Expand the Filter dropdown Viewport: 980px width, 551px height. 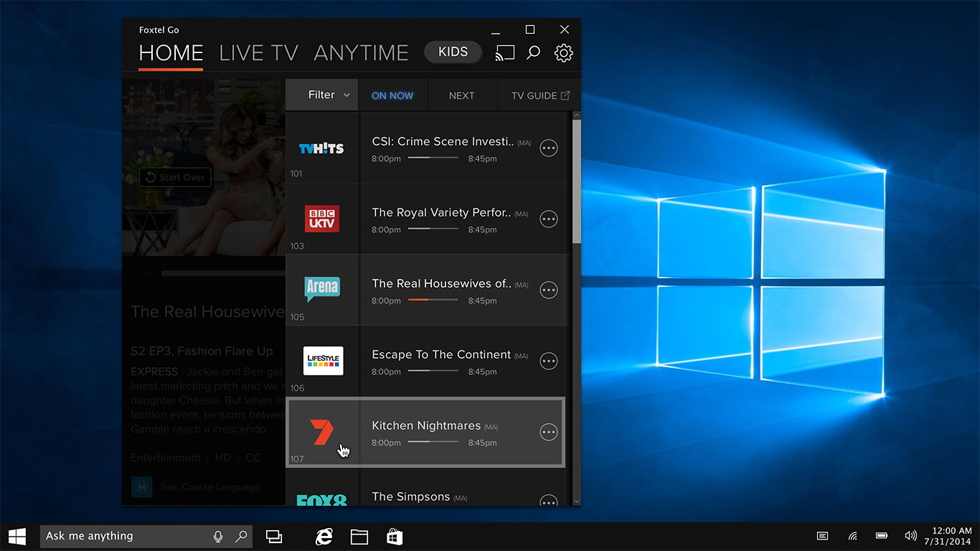[x=321, y=95]
